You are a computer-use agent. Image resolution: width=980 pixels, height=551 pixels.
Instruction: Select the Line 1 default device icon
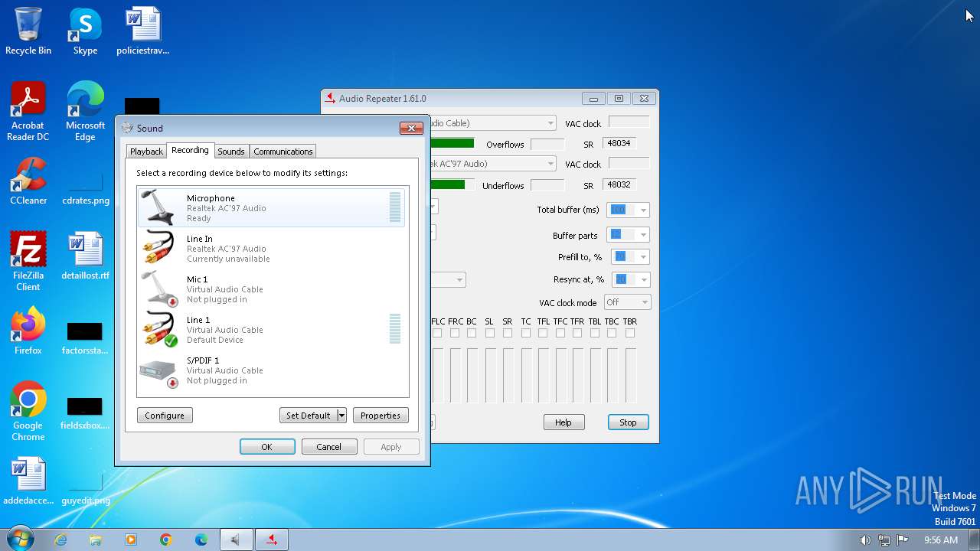coord(159,329)
